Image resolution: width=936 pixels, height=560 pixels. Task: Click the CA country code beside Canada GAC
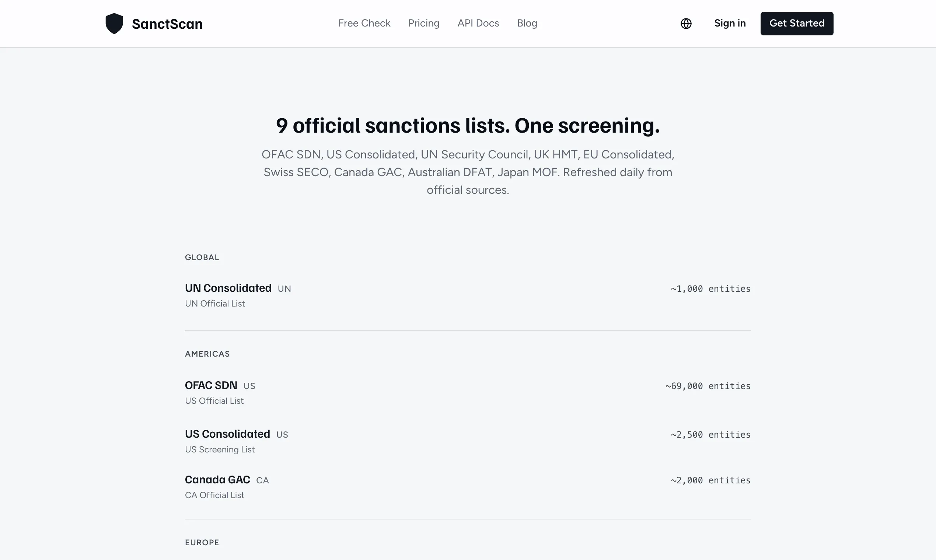262,480
